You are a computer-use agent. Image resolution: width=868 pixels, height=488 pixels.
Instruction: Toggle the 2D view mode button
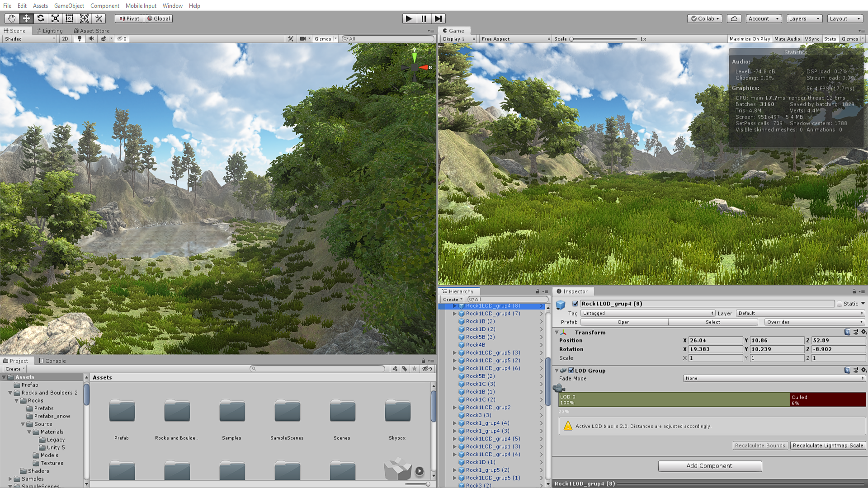(65, 39)
